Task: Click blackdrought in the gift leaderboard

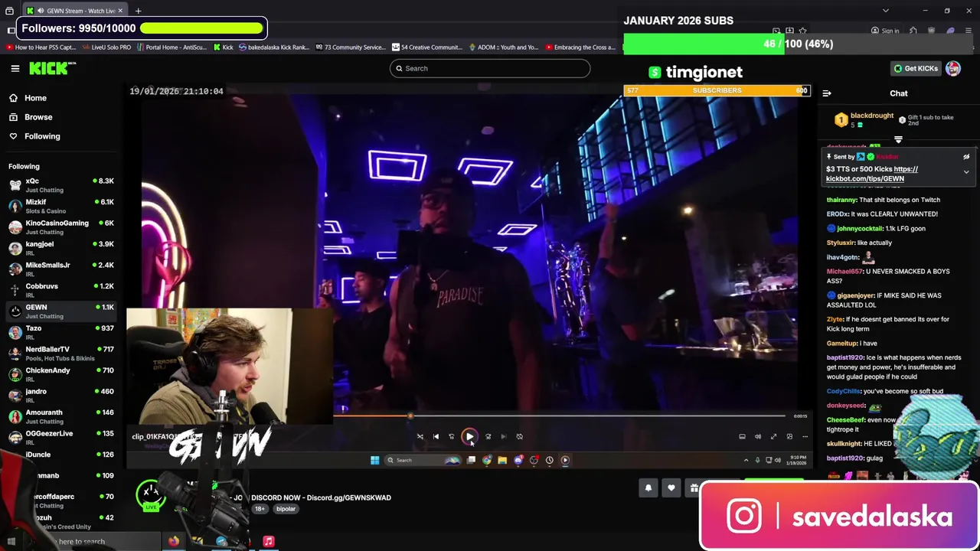Action: pos(872,116)
